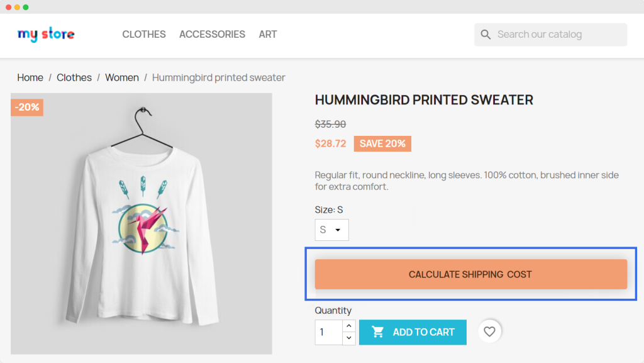Add sweater to wishlist heart icon
The width and height of the screenshot is (644, 363).
tap(490, 332)
